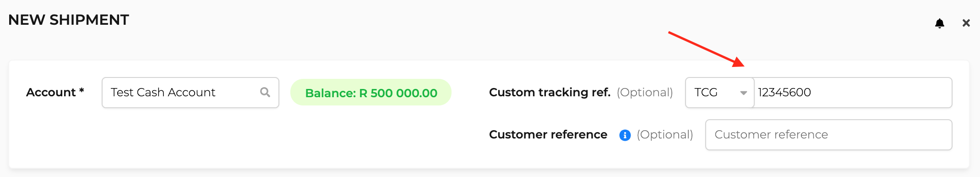Click the Account label

pos(51,93)
